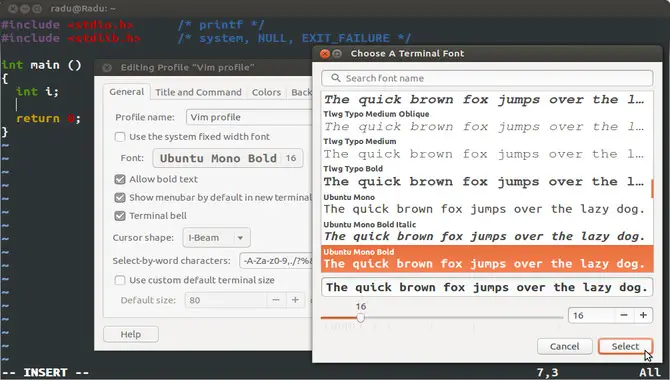Decrease default terminal size with minus
Screen dimensions: 670x380
point(276,300)
